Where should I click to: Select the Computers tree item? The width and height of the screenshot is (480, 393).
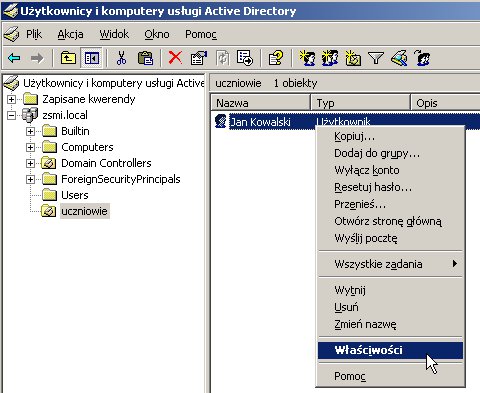coord(87,147)
